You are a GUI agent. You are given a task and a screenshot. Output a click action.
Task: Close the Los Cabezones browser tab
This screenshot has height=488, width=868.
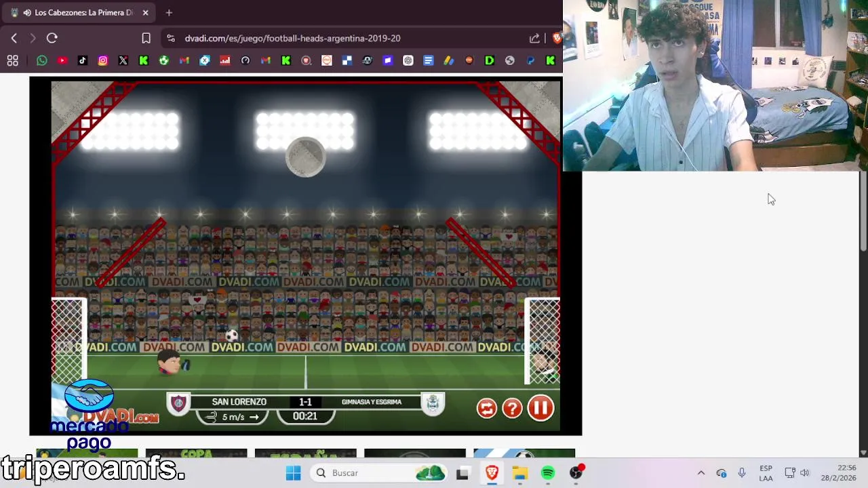[x=145, y=12]
